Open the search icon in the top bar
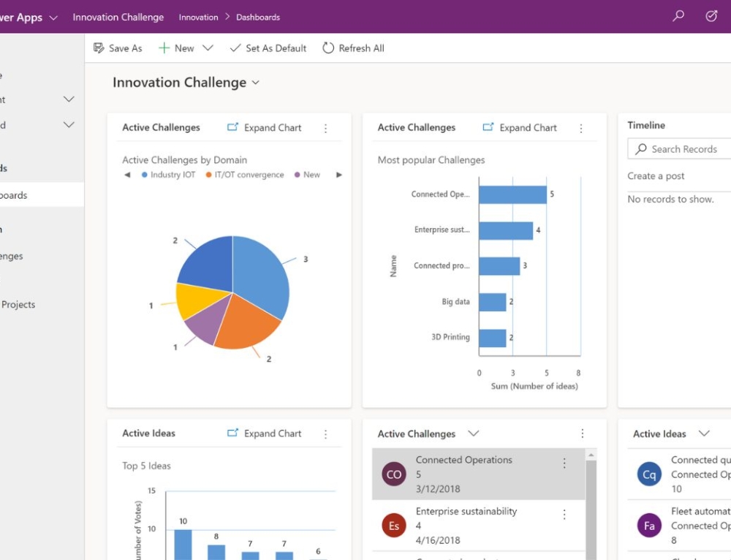This screenshot has width=731, height=560. [x=678, y=16]
